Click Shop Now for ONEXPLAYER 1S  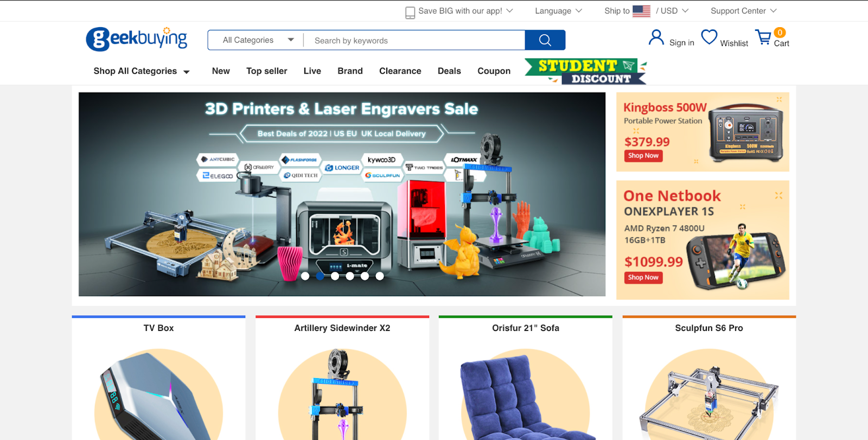pos(643,277)
